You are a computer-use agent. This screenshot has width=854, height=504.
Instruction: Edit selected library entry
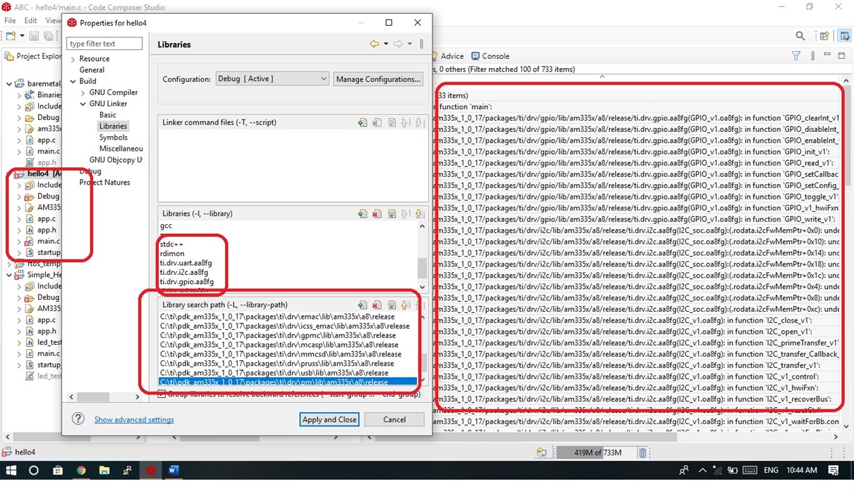[392, 214]
